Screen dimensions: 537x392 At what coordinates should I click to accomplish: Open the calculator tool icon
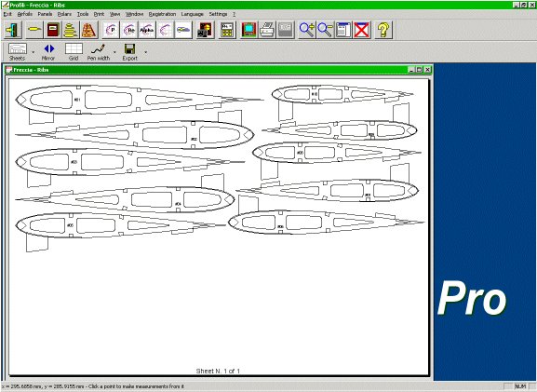(x=227, y=30)
